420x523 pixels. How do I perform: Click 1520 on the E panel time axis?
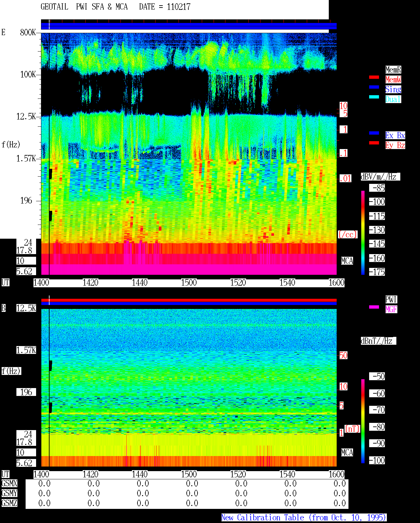tap(238, 283)
